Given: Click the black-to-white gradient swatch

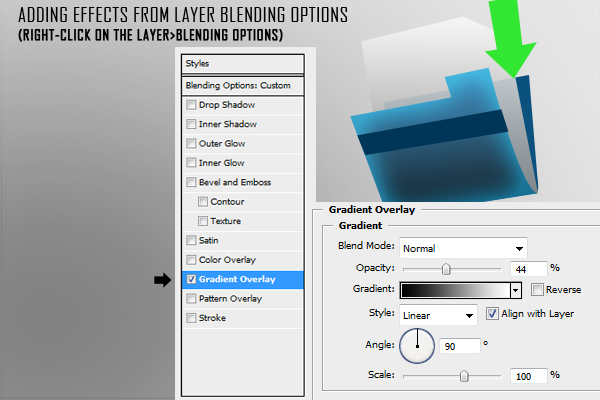Looking at the screenshot, I should (455, 290).
